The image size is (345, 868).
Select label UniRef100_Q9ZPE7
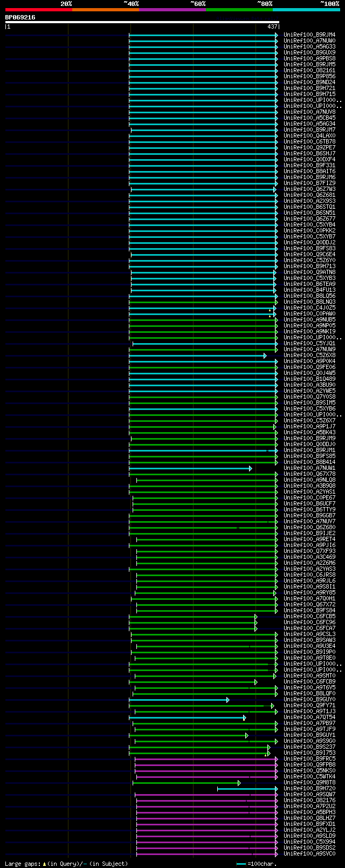pyautogui.click(x=309, y=148)
